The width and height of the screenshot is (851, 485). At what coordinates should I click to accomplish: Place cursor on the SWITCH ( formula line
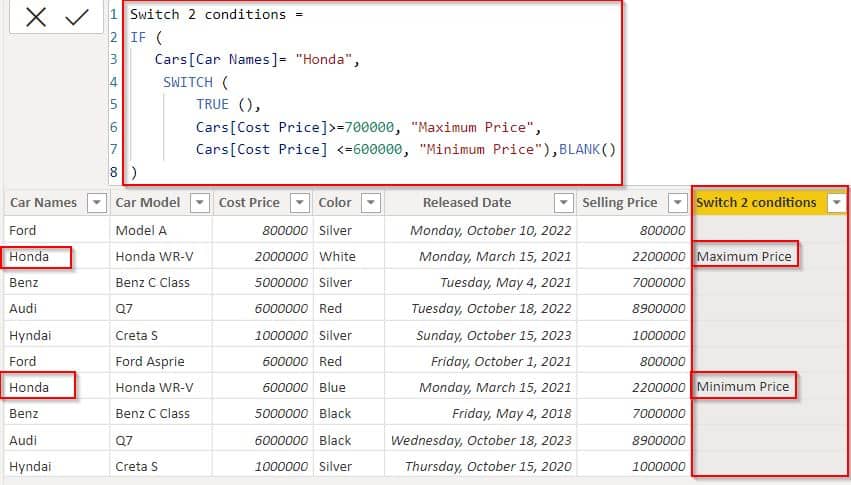pyautogui.click(x=195, y=82)
